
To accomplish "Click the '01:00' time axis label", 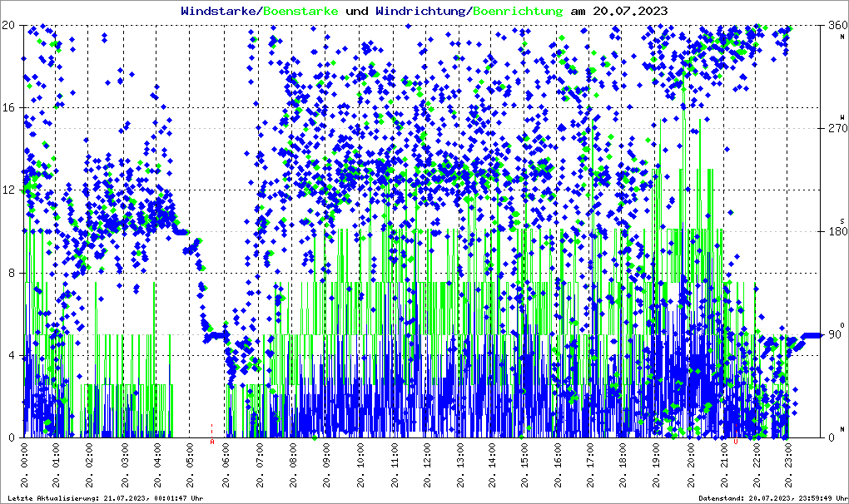I will coord(56,455).
